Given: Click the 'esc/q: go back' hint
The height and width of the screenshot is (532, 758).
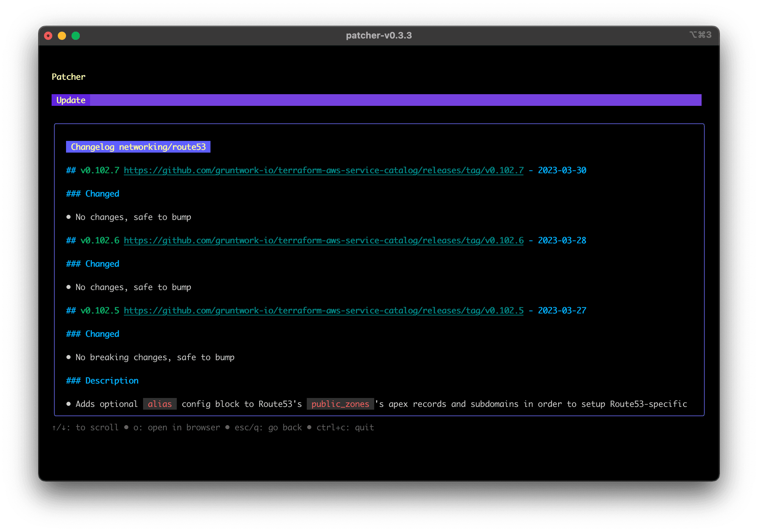Looking at the screenshot, I should pos(268,428).
